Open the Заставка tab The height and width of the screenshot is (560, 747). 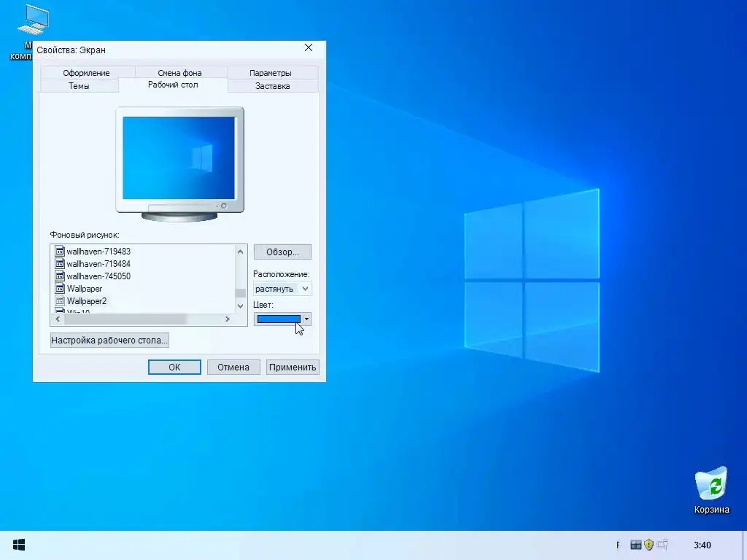273,86
